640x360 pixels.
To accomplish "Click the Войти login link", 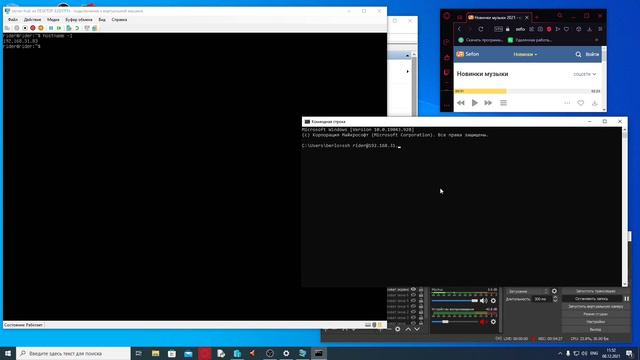I will click(x=592, y=54).
